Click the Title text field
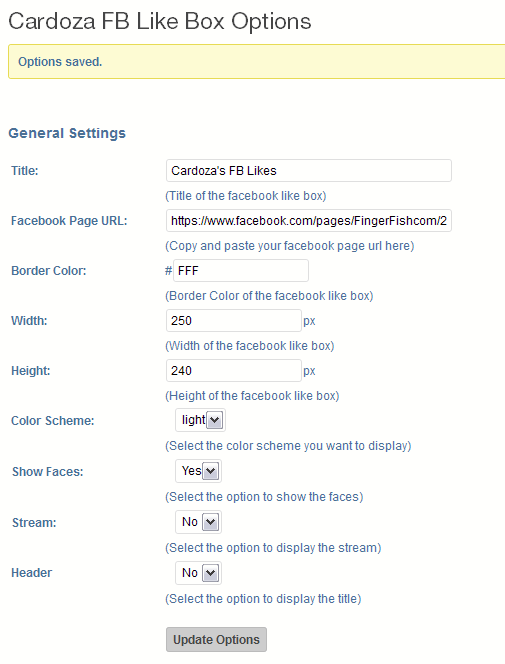Screen dimensions: 505x664 (x=309, y=171)
